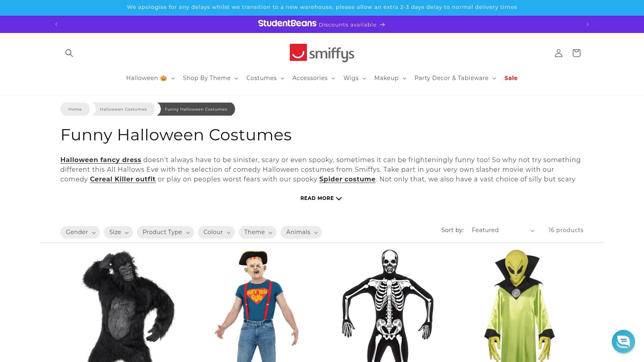Click READ MORE to expand description
The image size is (644, 362).
321,198
